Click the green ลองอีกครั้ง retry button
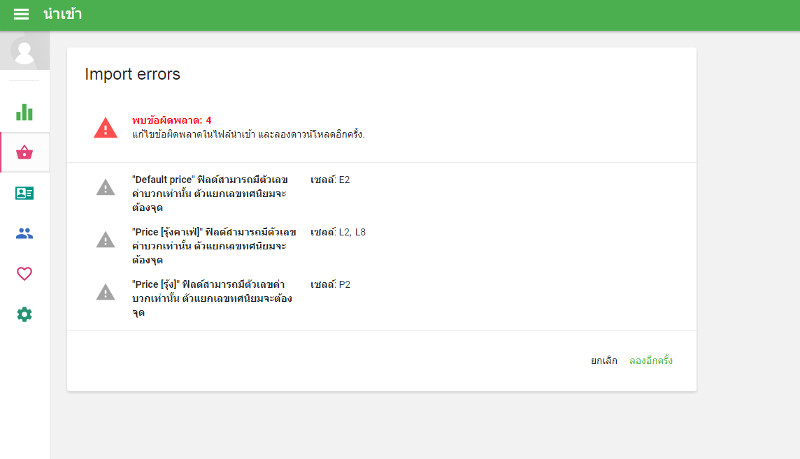 click(x=651, y=361)
